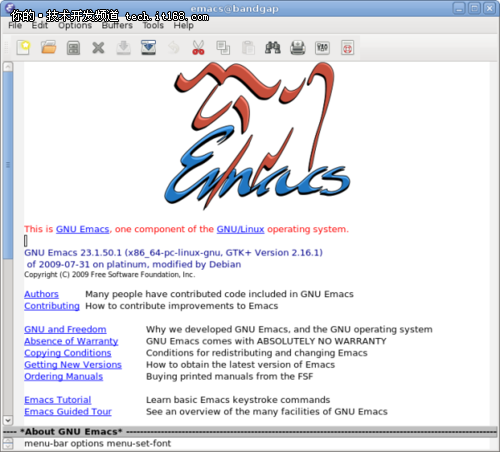
Task: Click 'Learn basic Emacs keystroke commands' text
Action: click(x=238, y=400)
